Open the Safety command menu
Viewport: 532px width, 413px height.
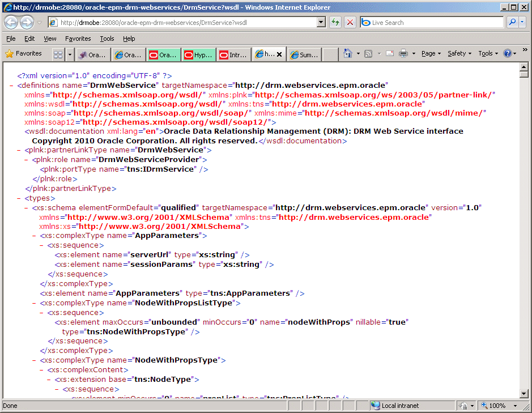pos(459,54)
